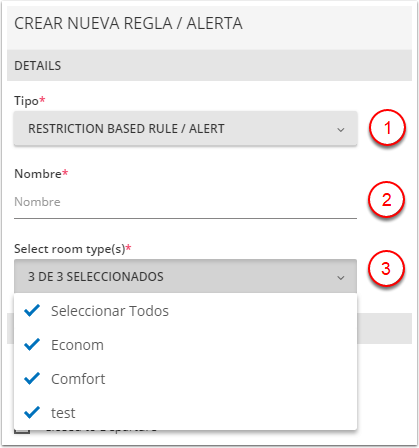Click the red circled number 1 marker
419x448 pixels.
pyautogui.click(x=387, y=127)
